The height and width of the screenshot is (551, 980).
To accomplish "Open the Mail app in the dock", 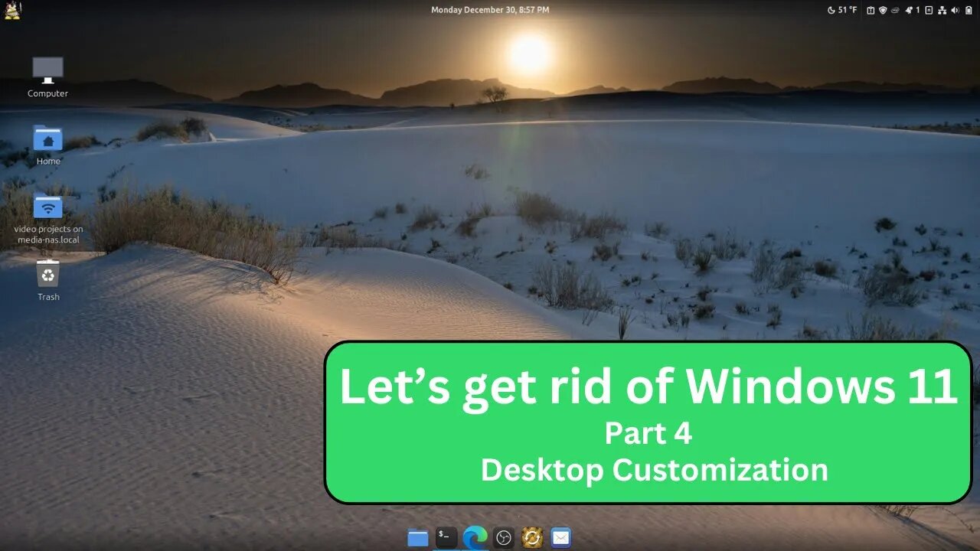I will [561, 537].
